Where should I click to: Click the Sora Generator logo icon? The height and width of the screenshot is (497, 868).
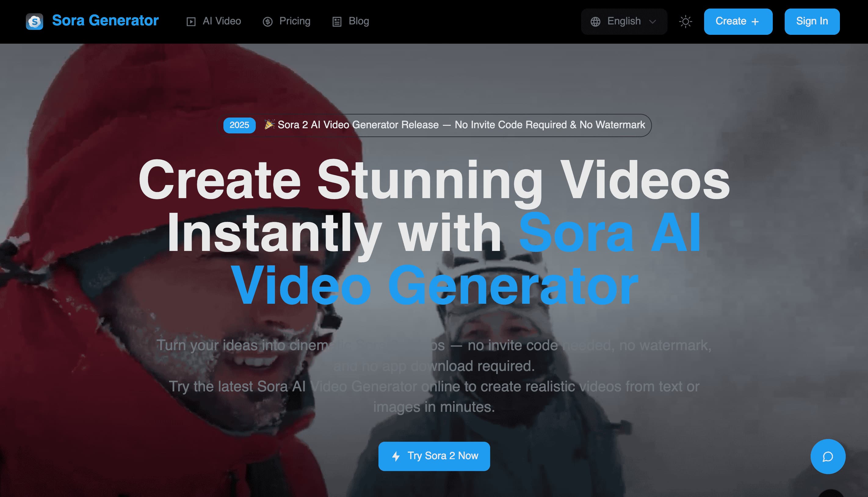[x=35, y=21]
